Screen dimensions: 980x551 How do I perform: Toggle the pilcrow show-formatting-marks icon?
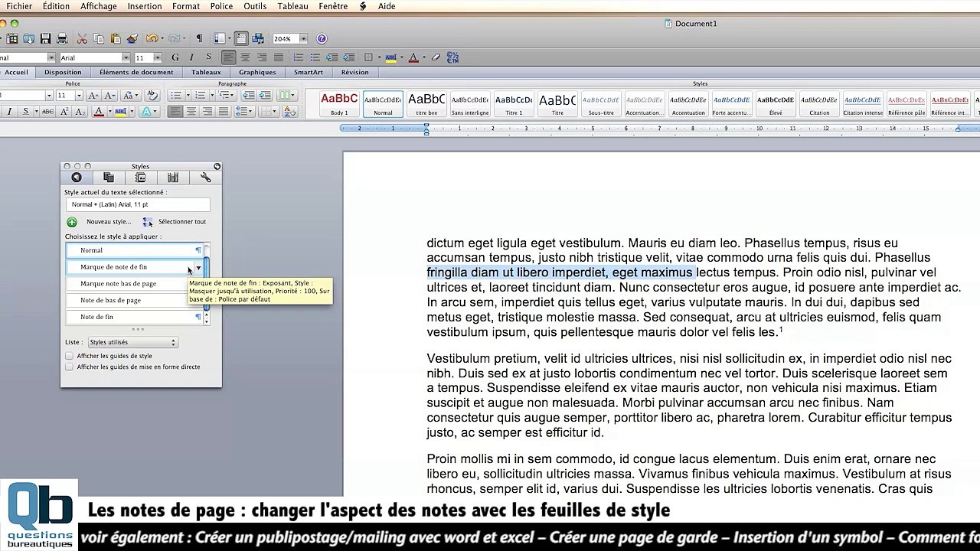point(199,39)
